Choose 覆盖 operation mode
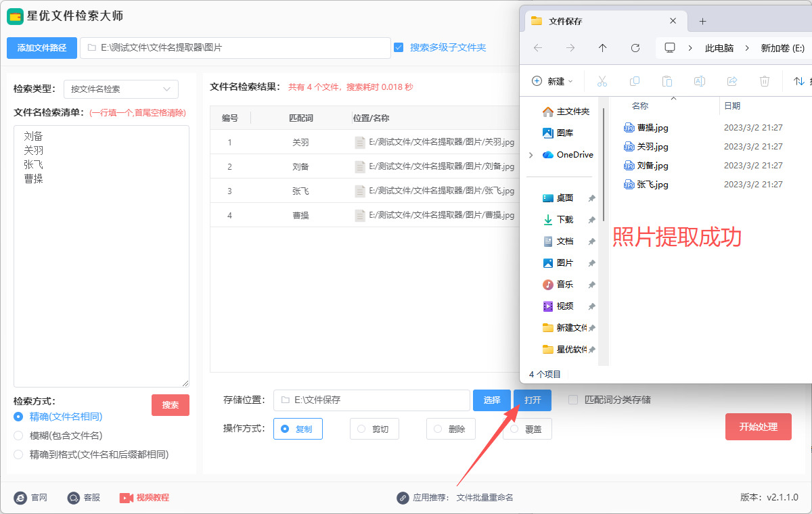This screenshot has width=812, height=514. click(527, 429)
